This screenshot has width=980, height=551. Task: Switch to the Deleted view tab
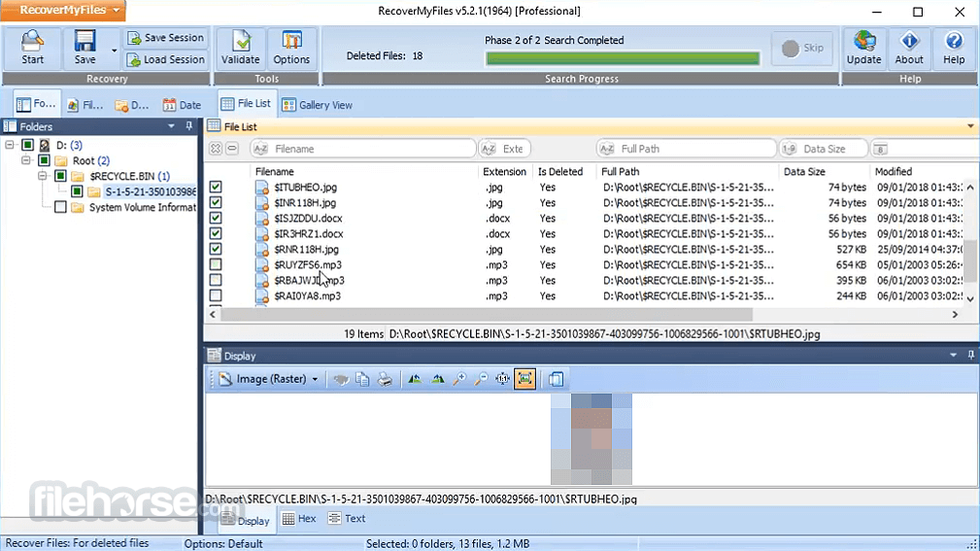tap(132, 105)
